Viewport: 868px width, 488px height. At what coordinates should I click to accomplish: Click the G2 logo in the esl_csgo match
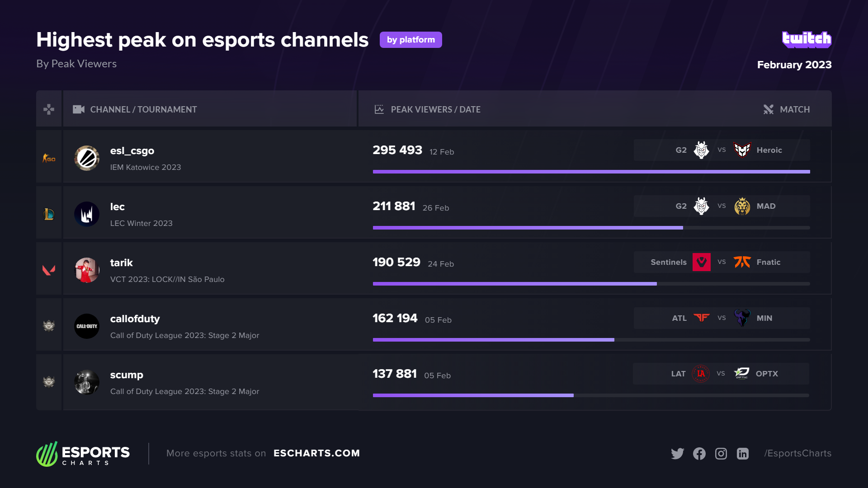[x=701, y=150]
